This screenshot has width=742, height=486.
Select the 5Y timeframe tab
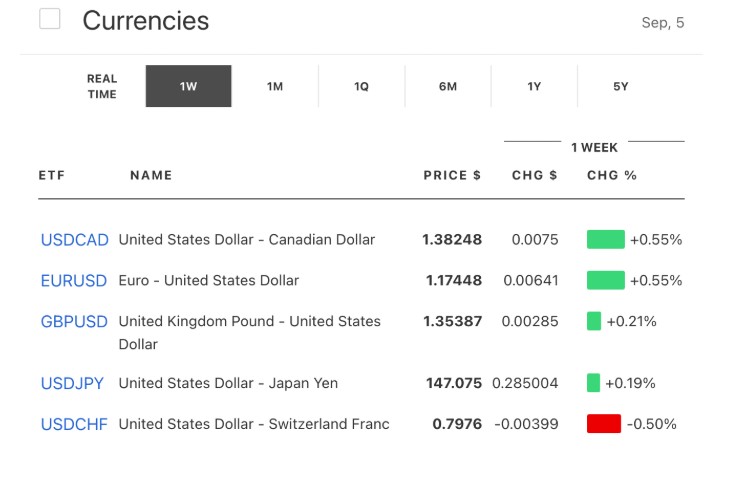pos(620,86)
